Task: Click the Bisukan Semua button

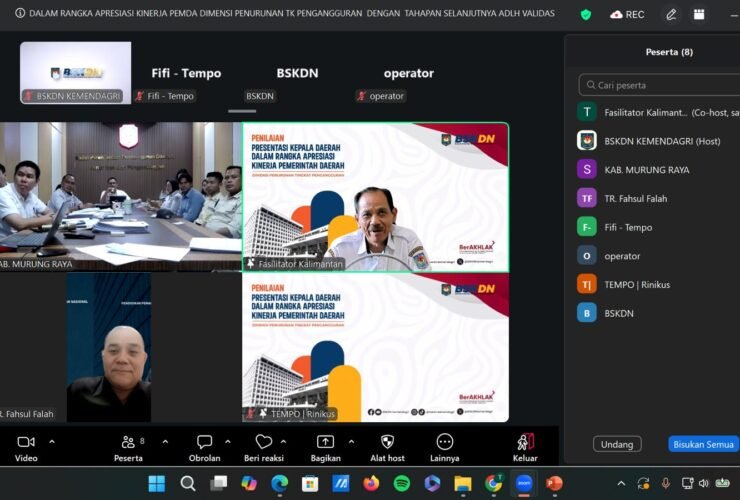Action: tap(703, 444)
